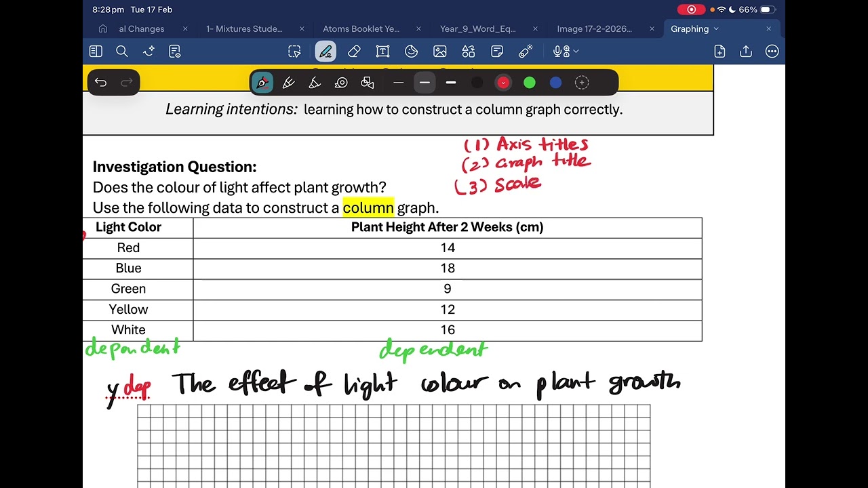Close the 'Image 17-2-2026...' tab
This screenshot has width=868, height=488.
(x=652, y=29)
